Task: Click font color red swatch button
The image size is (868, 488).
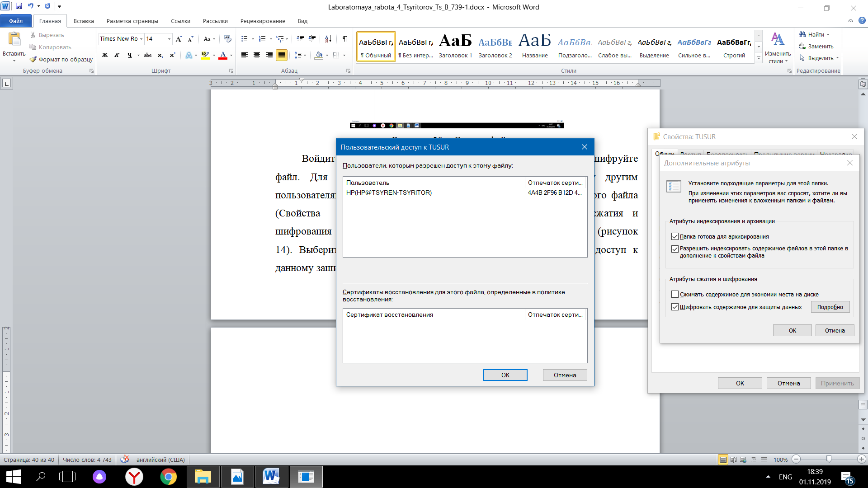Action: pos(223,55)
